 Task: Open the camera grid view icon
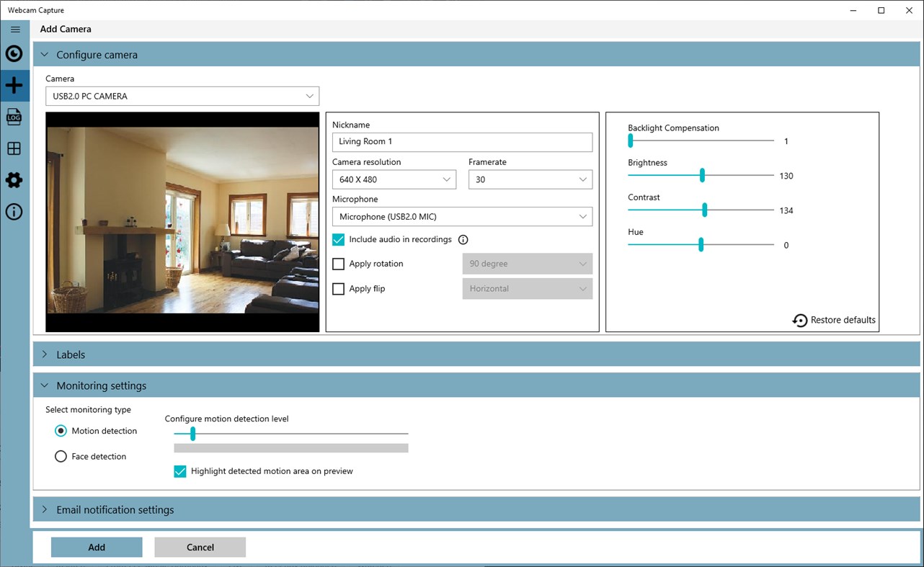(15, 148)
